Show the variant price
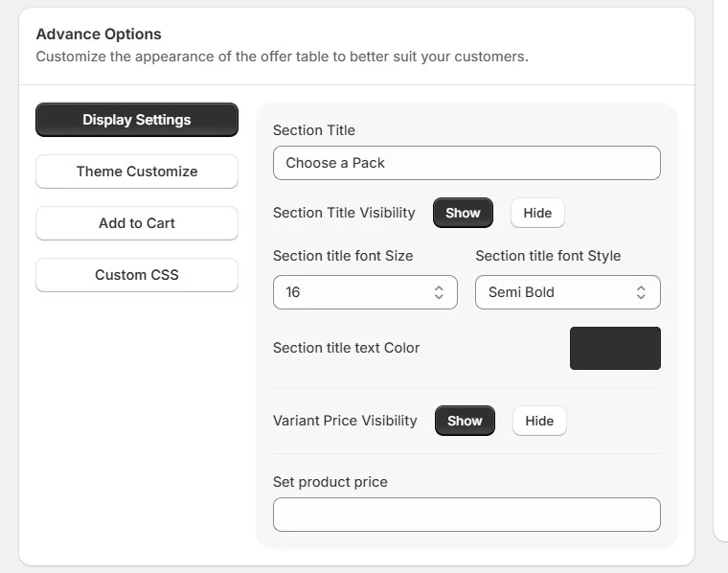Image resolution: width=728 pixels, height=573 pixels. click(x=465, y=421)
